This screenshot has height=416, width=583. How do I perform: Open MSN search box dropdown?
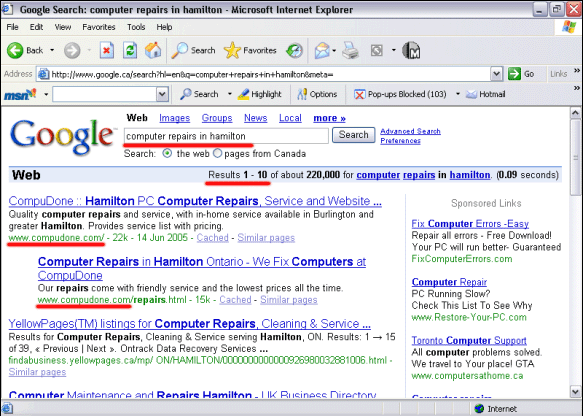162,94
